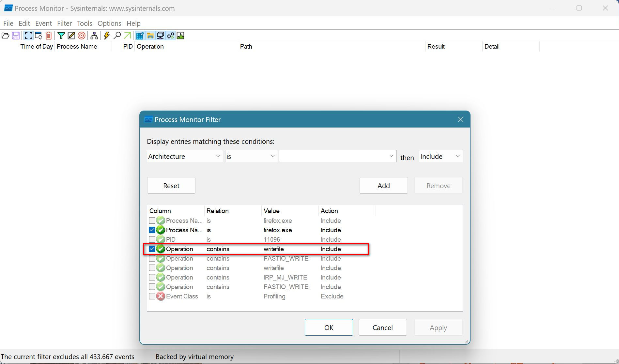
Task: Click the Add button
Action: pyautogui.click(x=383, y=186)
